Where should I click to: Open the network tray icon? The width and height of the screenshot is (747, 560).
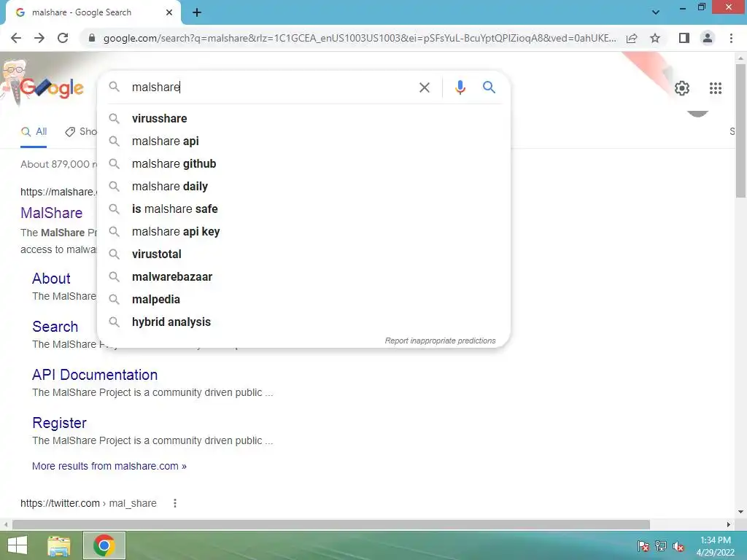(661, 546)
